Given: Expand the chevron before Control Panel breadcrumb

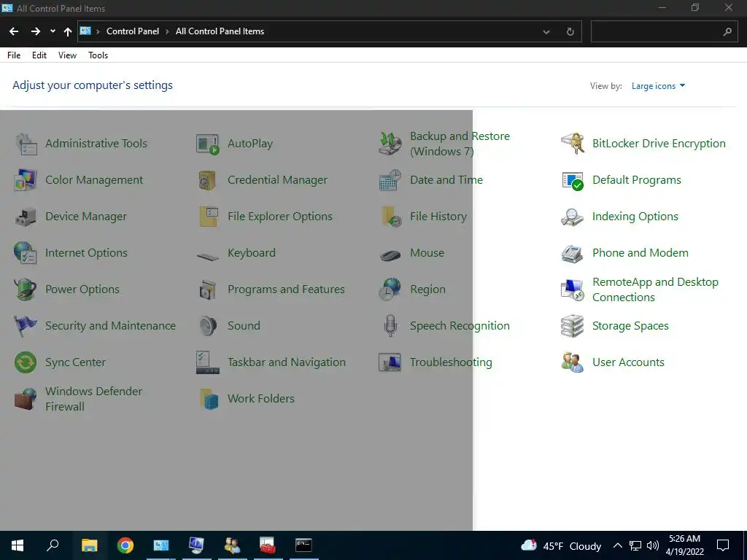Looking at the screenshot, I should coord(98,31).
